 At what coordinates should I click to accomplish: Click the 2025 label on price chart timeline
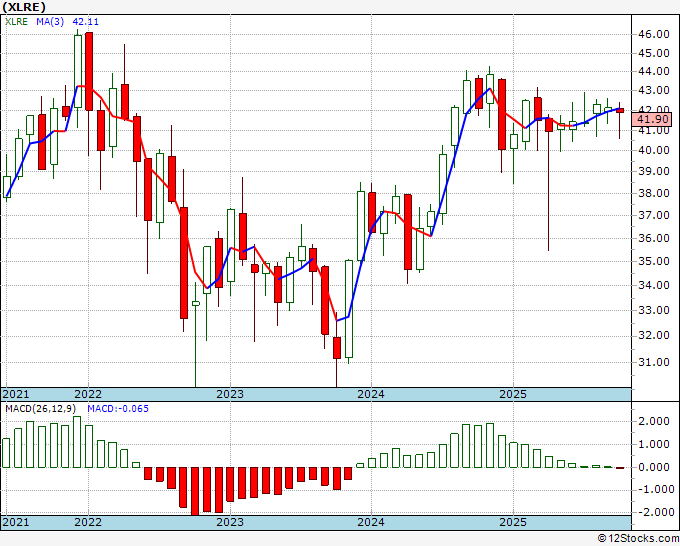pos(513,394)
